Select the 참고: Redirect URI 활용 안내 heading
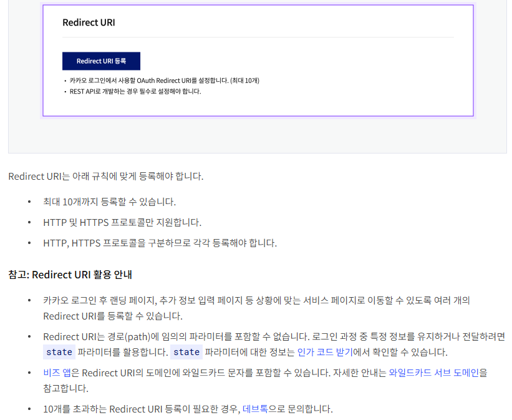The image size is (512, 420). [70, 275]
